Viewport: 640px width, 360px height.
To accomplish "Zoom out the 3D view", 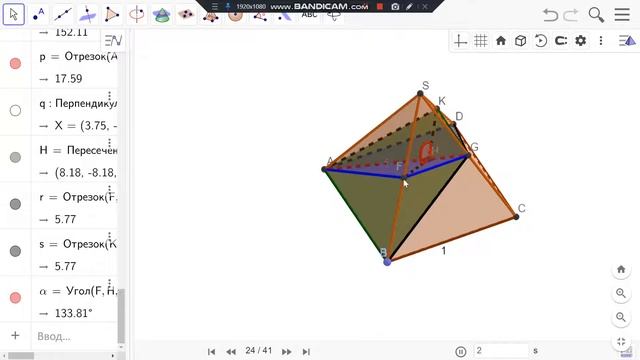I will pos(621,318).
